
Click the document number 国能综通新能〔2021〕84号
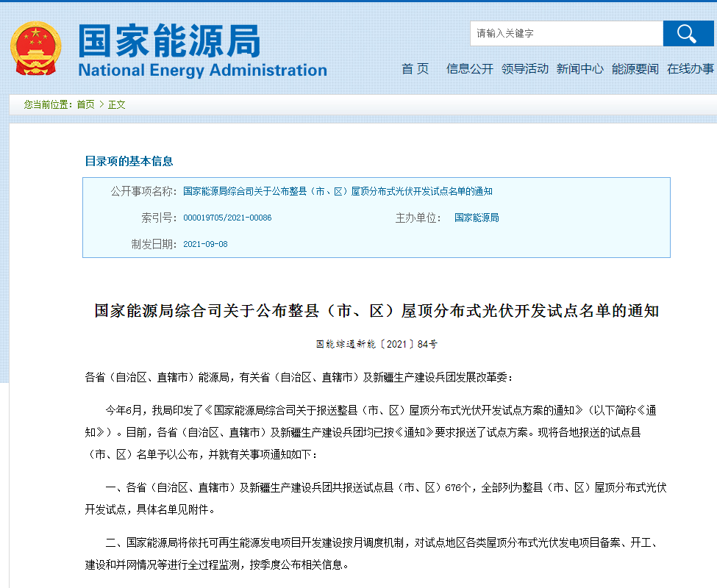[377, 343]
